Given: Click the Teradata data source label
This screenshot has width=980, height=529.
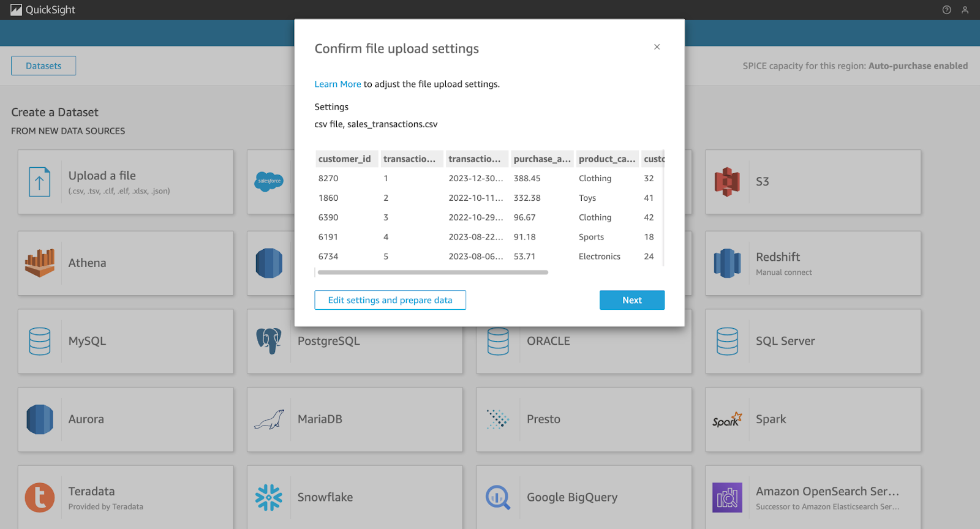Looking at the screenshot, I should point(91,492).
